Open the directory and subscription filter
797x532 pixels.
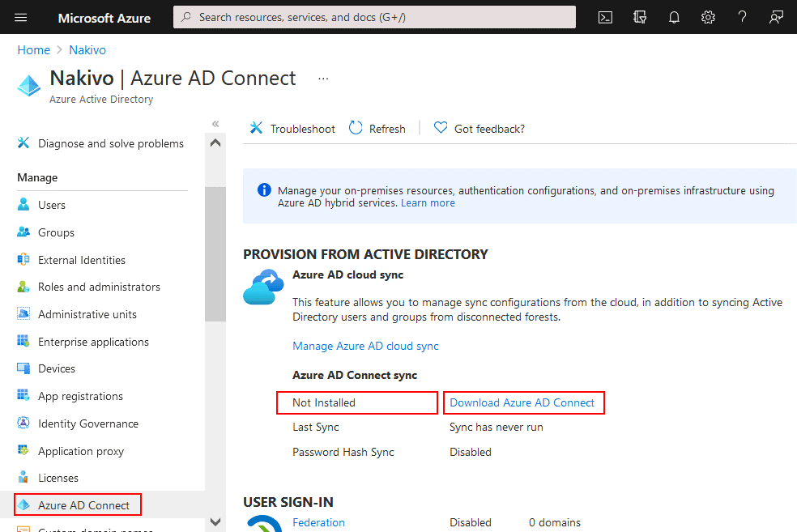[x=640, y=17]
